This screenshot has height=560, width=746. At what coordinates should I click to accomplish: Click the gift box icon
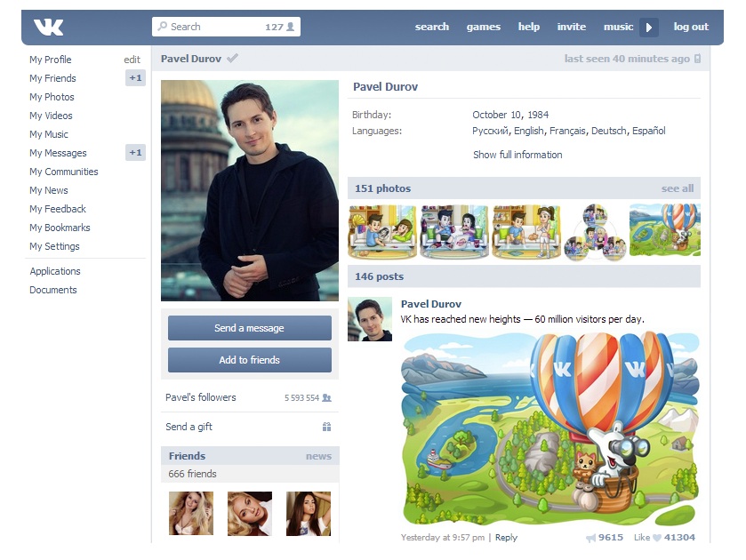coord(326,427)
